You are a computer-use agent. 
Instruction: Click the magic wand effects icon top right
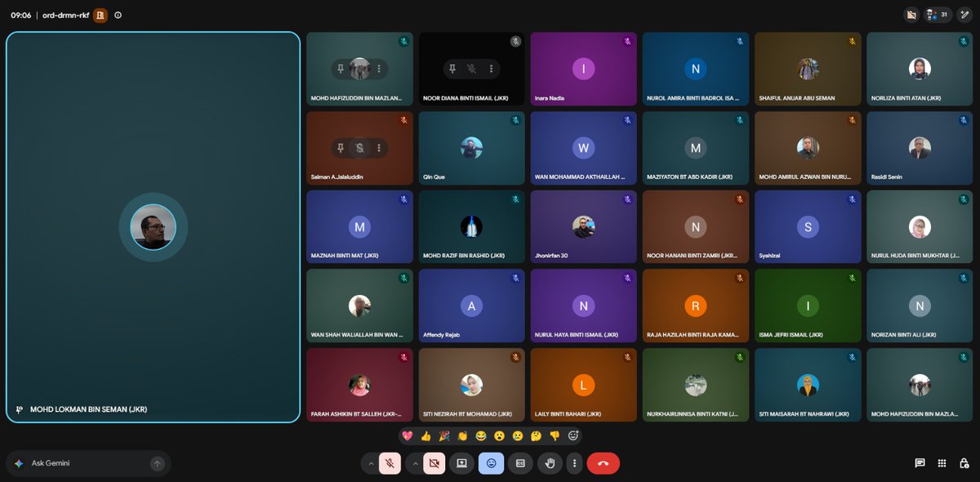[964, 15]
